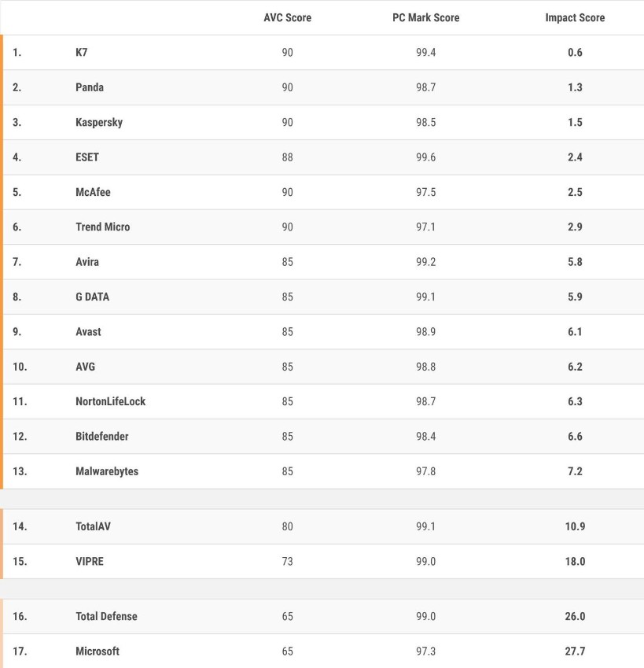Screen dimensions: 644x668
Task: Click TotalAV's impact score 10.9
Action: [x=575, y=526]
